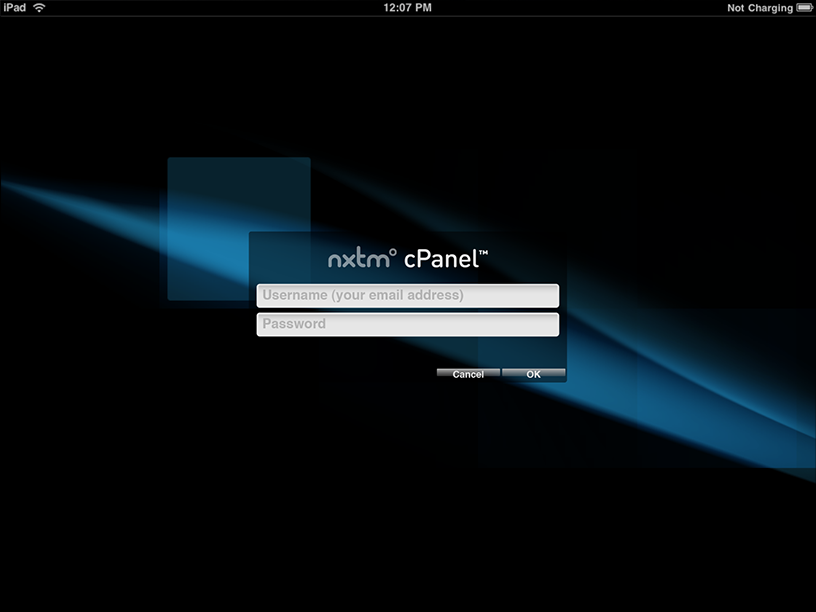
Task: Focus the Username email address field
Action: (408, 296)
